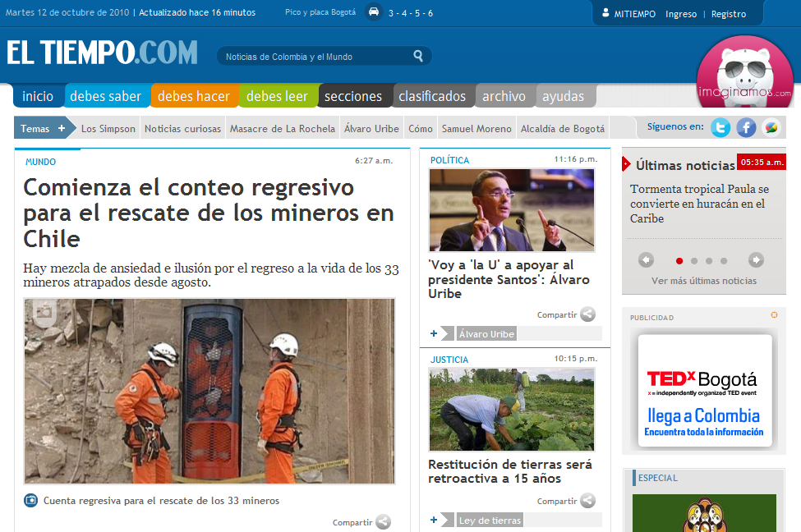Click camera icon on miners photo
Viewport: 801px width, 532px height.
[44, 310]
